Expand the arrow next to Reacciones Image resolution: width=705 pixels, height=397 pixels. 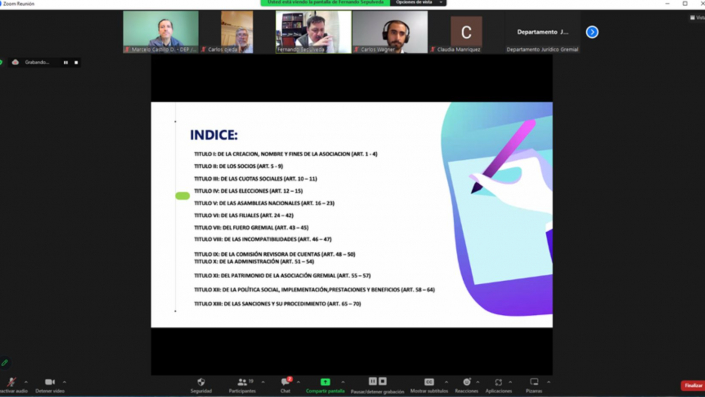click(477, 382)
